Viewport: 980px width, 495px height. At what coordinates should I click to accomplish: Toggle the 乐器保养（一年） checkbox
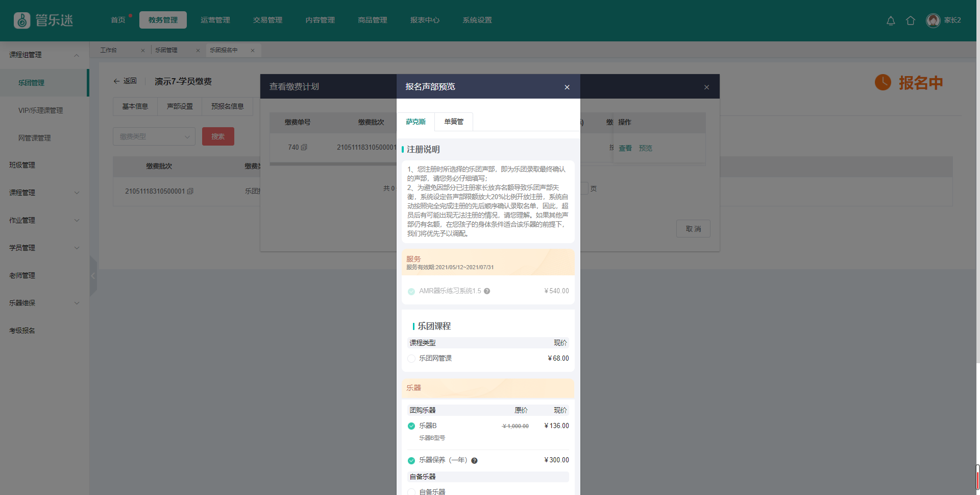point(411,461)
